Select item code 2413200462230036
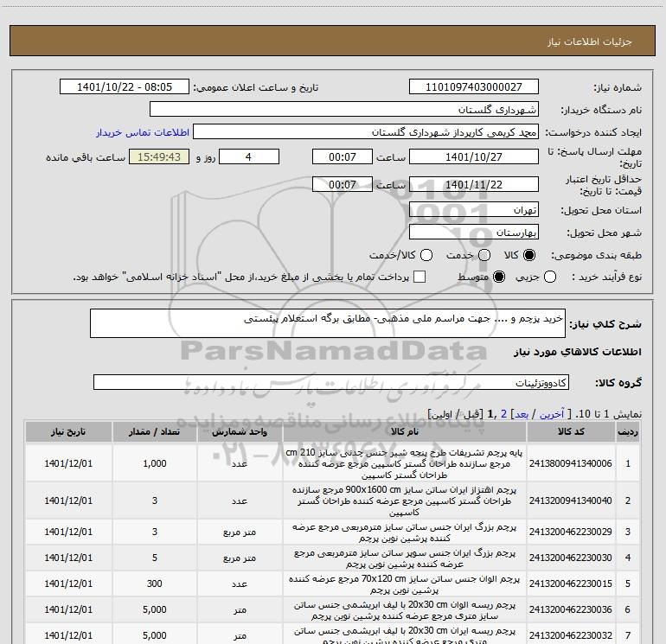The height and width of the screenshot is (644, 666). 571,609
